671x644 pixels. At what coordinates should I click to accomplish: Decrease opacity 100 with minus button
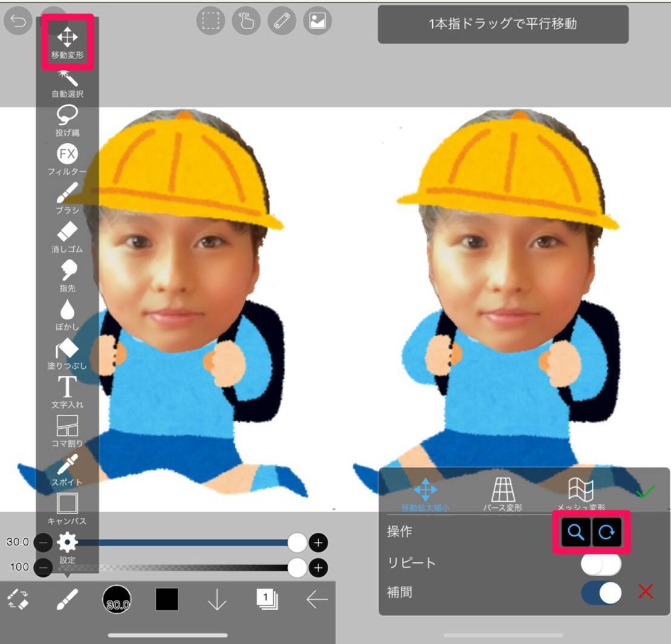pyautogui.click(x=43, y=568)
